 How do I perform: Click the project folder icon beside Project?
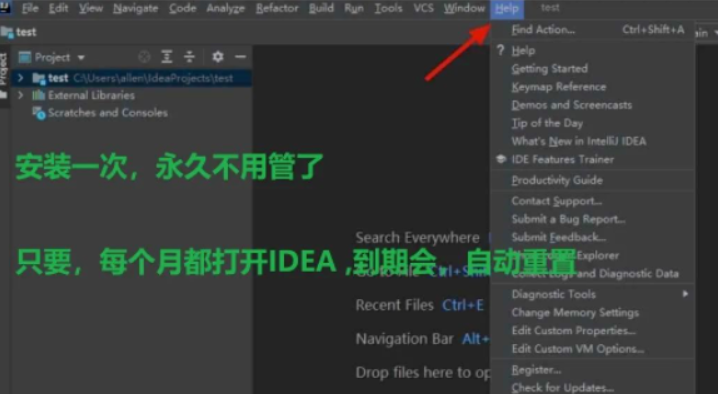tap(25, 57)
